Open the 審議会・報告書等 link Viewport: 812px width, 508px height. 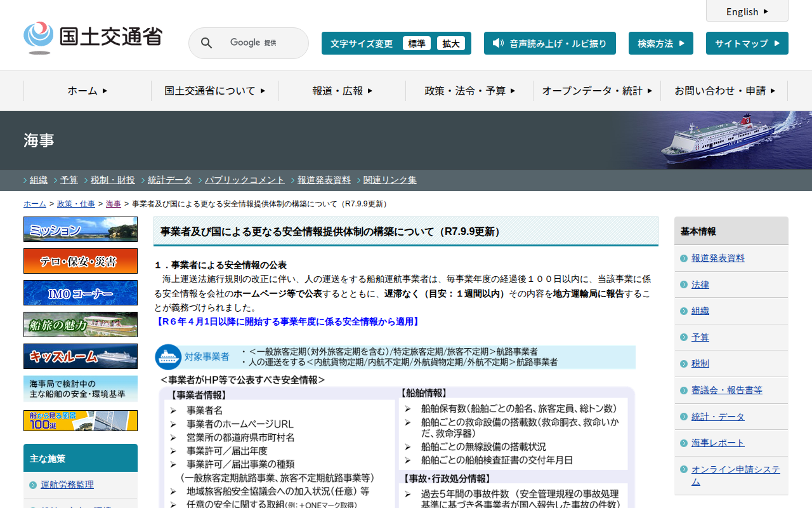(x=727, y=391)
